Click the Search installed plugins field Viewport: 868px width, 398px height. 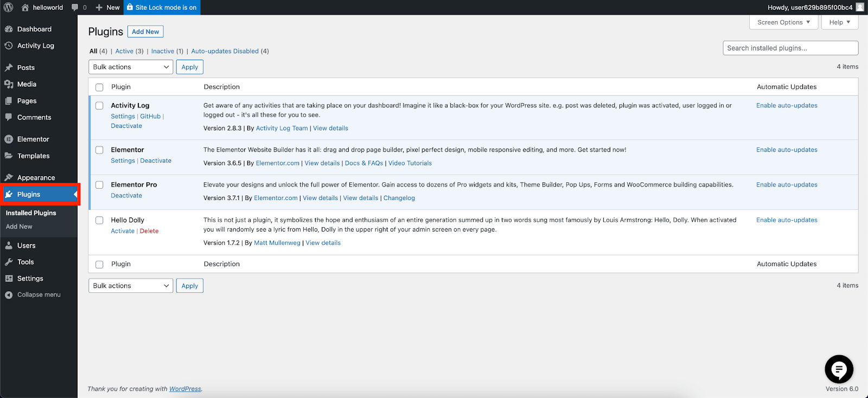[x=790, y=48]
